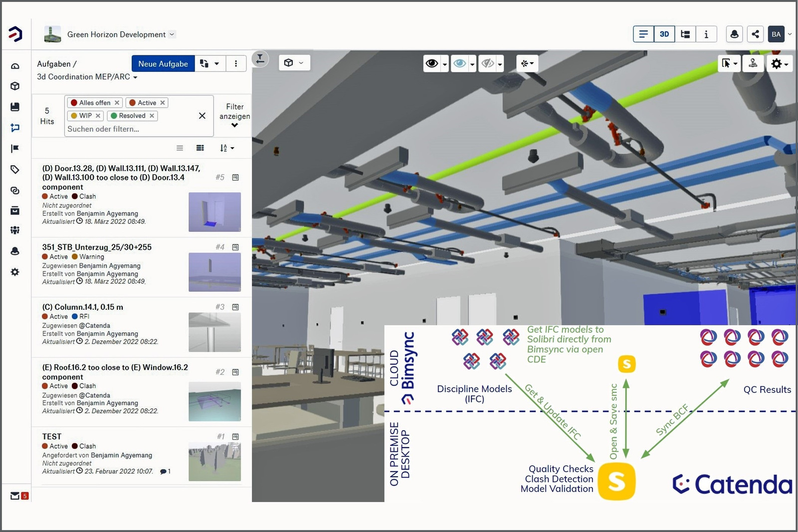Remove the Resolved filter chip

152,116
